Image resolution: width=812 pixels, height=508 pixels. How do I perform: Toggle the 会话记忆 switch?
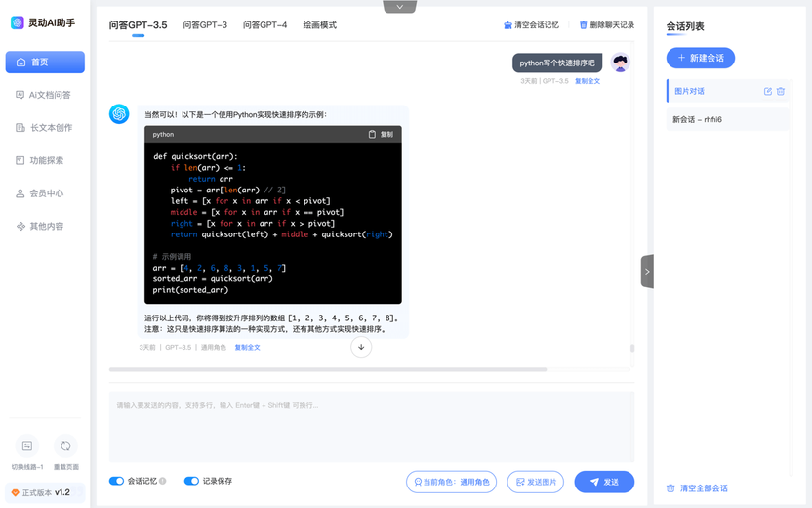pyautogui.click(x=116, y=481)
